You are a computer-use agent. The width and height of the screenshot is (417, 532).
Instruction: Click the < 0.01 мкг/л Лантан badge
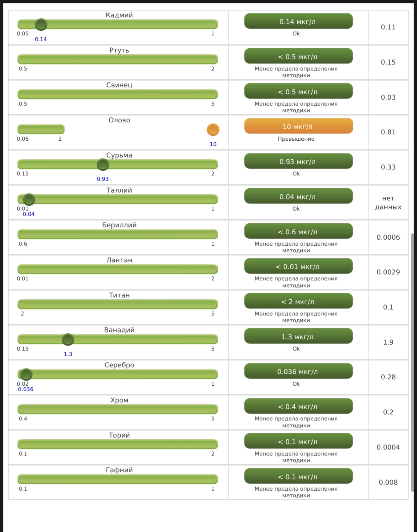coord(298,266)
